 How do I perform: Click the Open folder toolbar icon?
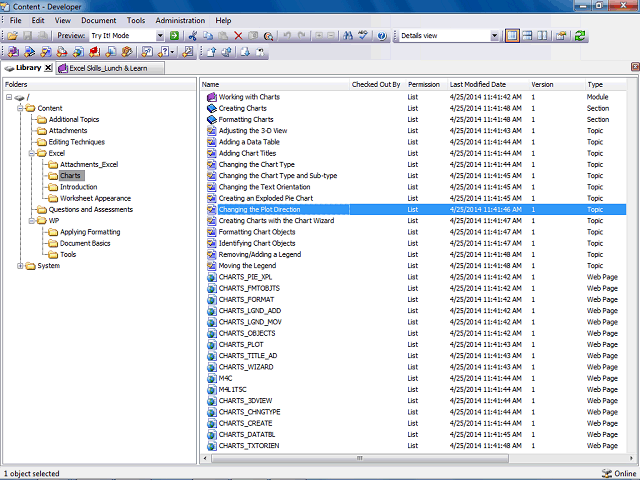click(x=12, y=36)
